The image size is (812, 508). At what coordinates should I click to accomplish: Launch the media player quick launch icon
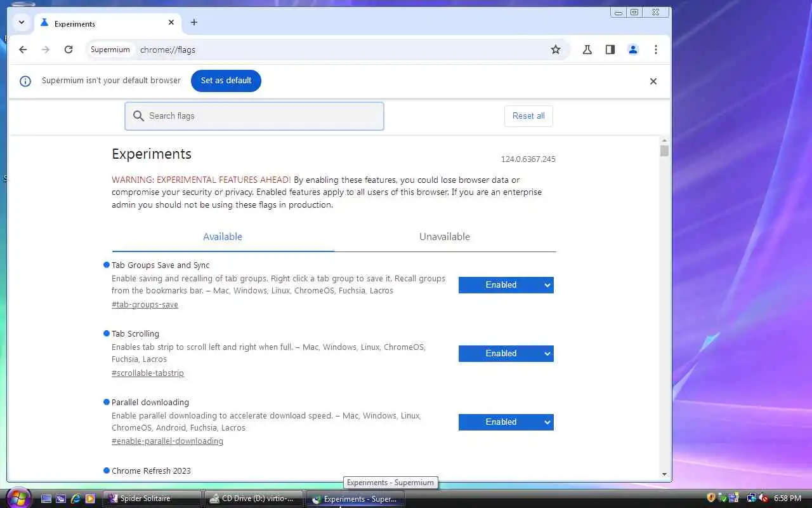[x=90, y=499]
